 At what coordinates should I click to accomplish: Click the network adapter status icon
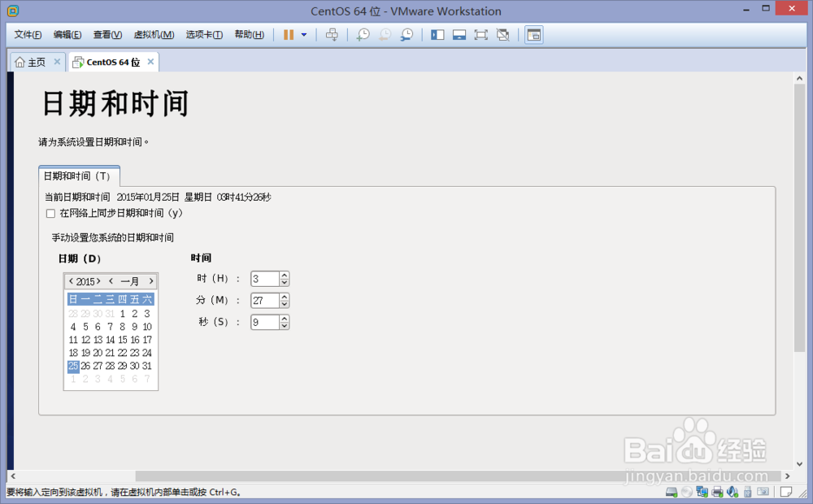click(702, 492)
